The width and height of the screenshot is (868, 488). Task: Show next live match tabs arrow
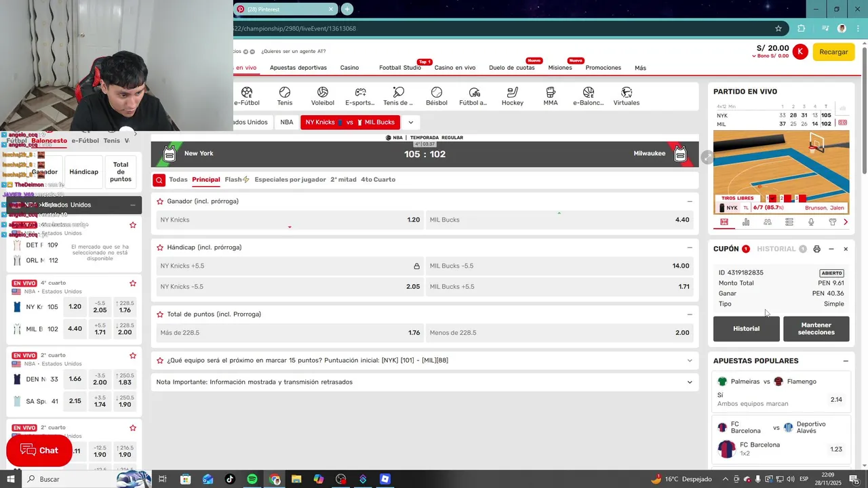846,222
